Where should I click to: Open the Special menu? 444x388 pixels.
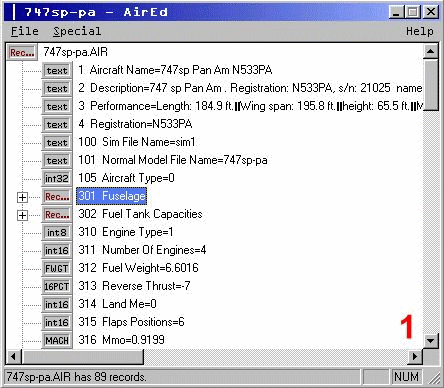click(x=77, y=31)
